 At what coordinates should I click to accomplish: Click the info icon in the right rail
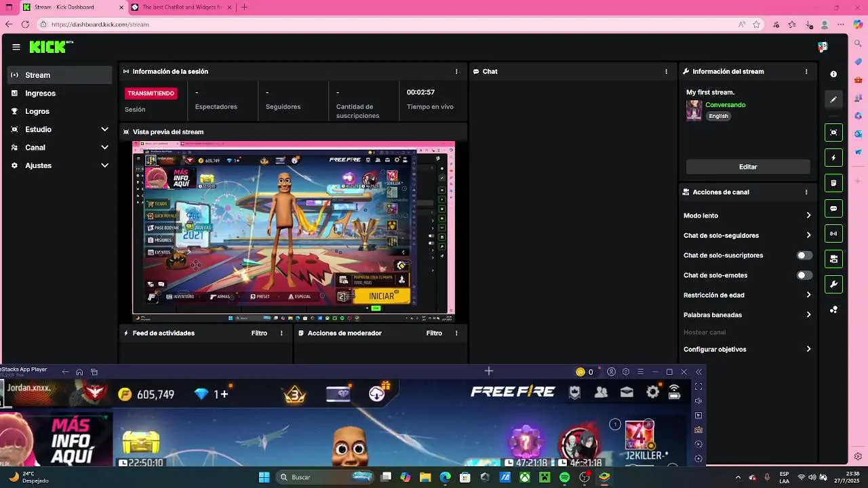(x=833, y=74)
